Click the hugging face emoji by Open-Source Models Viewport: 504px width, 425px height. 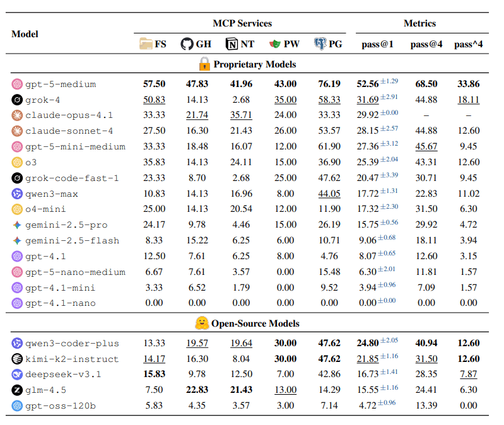pos(202,323)
